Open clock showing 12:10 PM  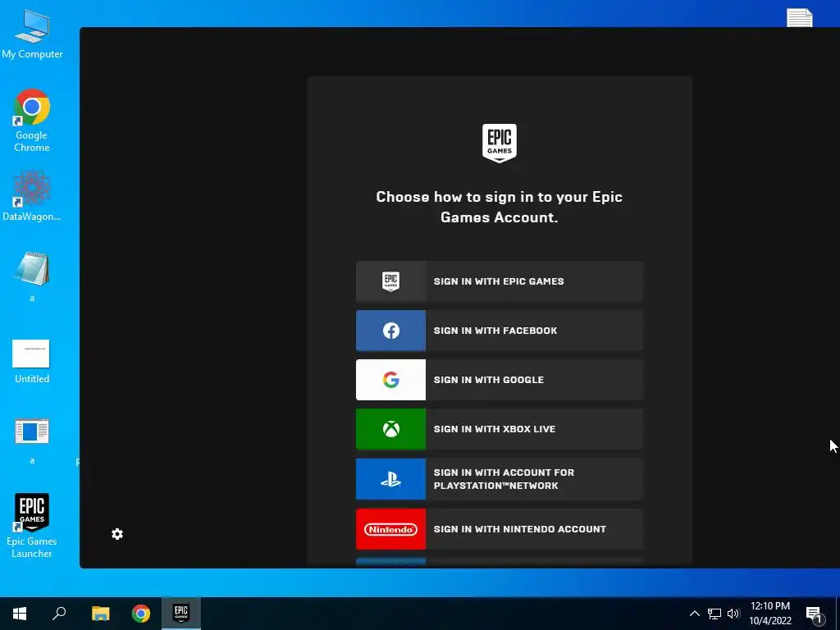pos(769,614)
